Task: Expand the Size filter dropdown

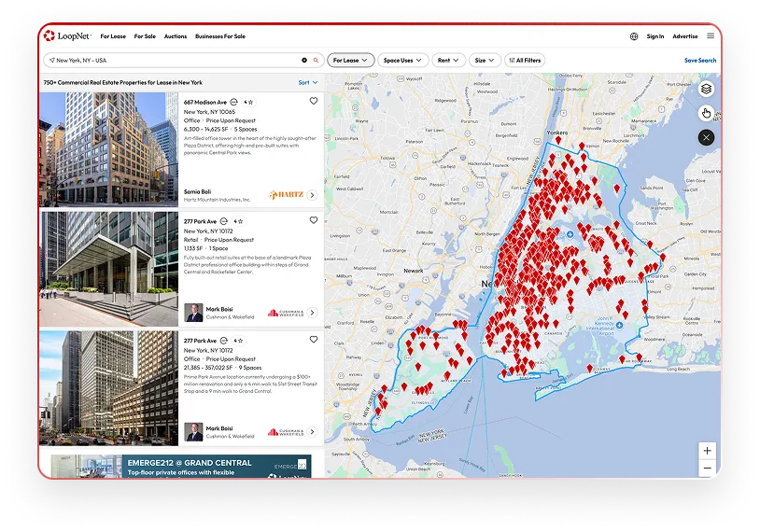Action: (x=485, y=60)
